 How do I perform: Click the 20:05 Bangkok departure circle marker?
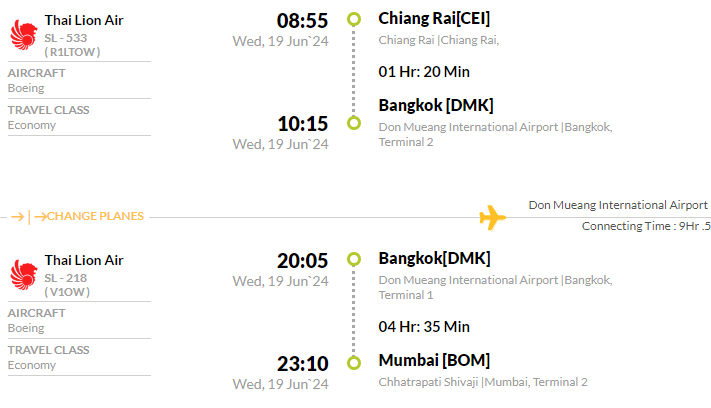pyautogui.click(x=354, y=259)
